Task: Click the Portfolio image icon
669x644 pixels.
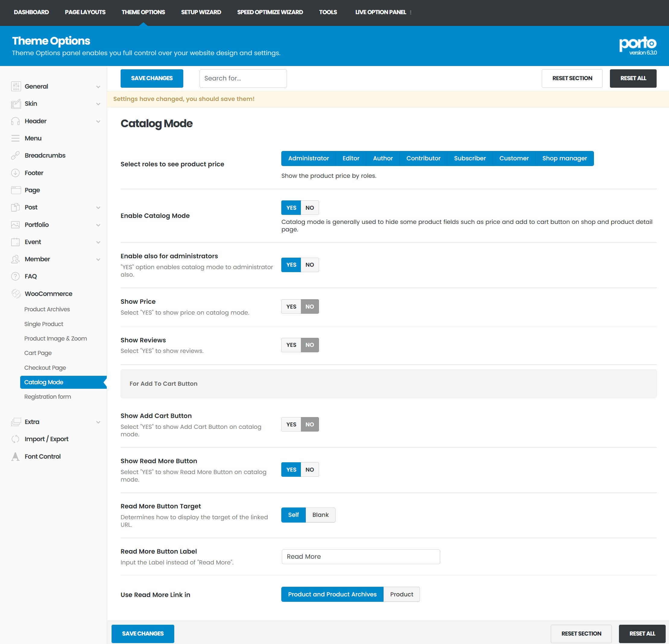Action: (16, 225)
